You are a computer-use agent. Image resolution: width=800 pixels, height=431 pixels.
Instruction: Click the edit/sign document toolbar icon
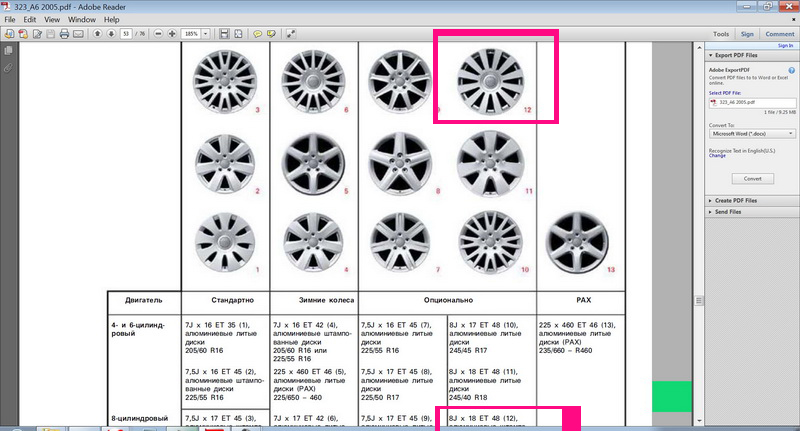coord(37,34)
